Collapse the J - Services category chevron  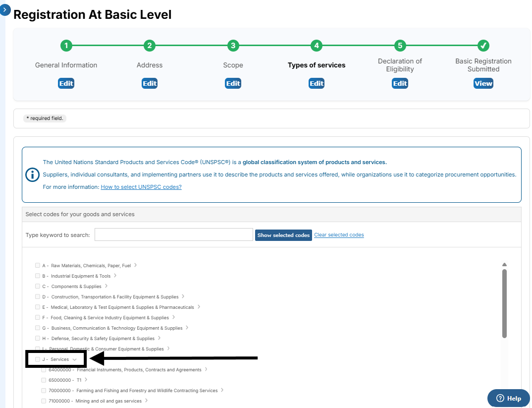pos(74,359)
